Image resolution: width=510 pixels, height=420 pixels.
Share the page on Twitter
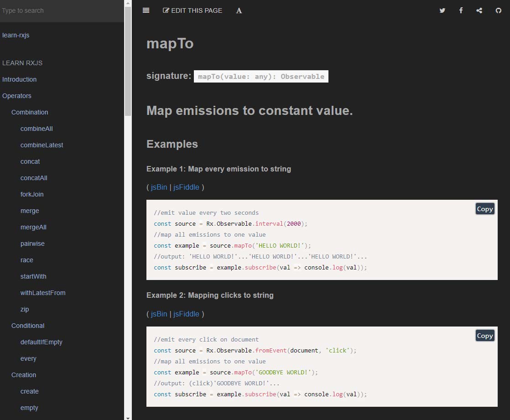[x=442, y=10]
